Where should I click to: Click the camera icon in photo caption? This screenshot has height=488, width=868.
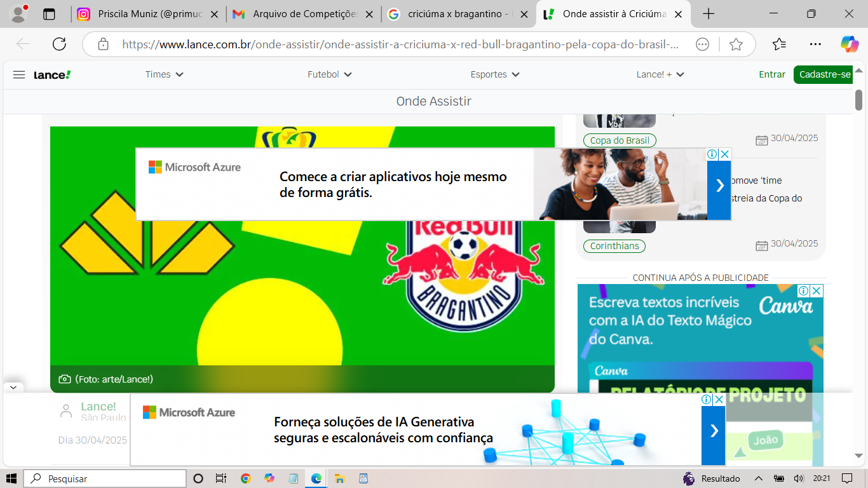(x=64, y=379)
